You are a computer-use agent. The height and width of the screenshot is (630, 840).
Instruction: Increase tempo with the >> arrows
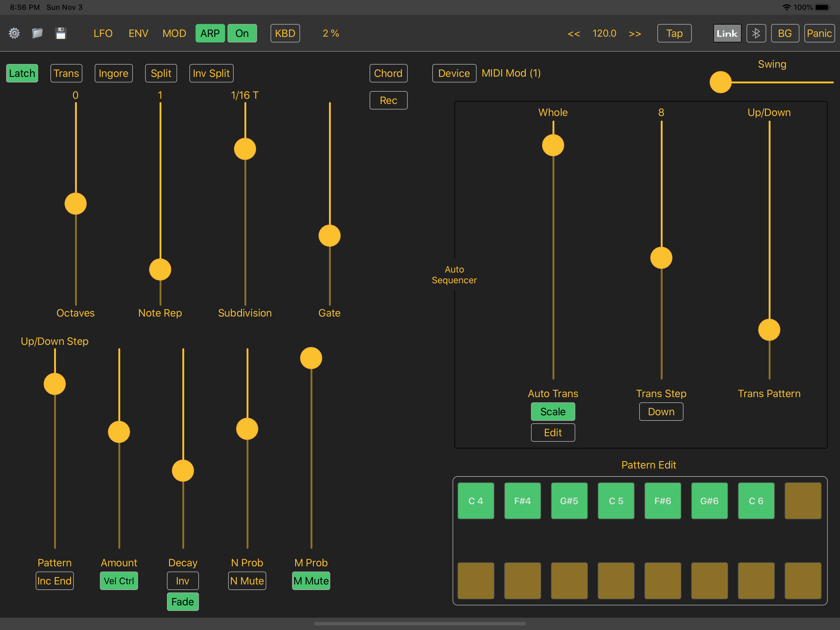[635, 34]
